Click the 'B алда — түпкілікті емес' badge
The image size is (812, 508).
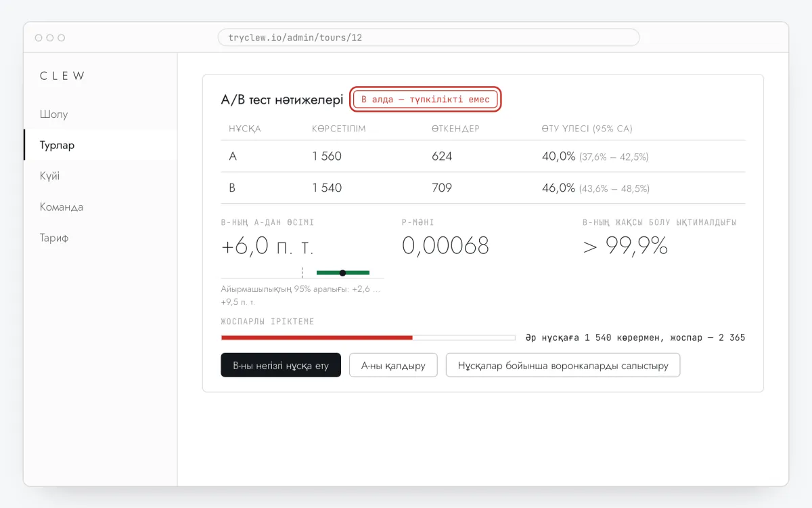pyautogui.click(x=426, y=100)
